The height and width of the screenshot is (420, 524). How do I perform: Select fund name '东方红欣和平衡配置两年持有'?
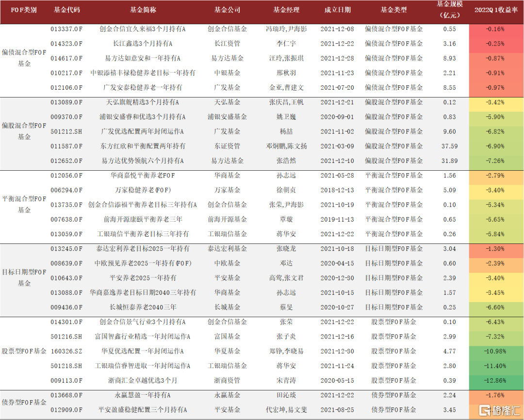(x=143, y=146)
